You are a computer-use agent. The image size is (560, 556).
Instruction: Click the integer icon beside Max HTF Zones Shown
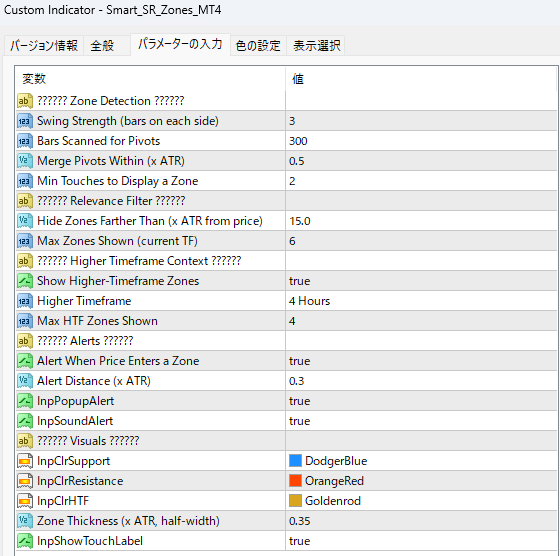25,321
